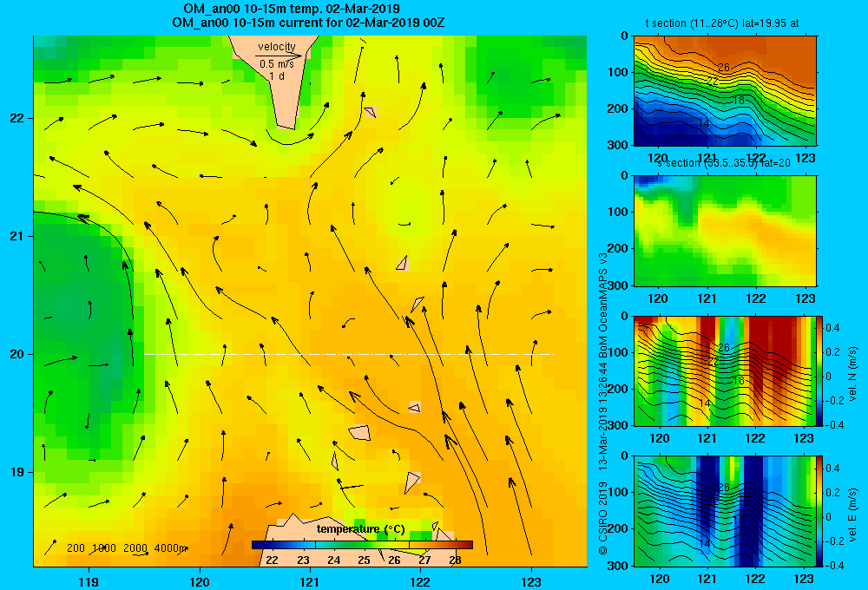Click the subtitle 'OM_an00 10-15m current for 02-Mar-2019 00Z'
The image size is (868, 590).
coord(308,23)
